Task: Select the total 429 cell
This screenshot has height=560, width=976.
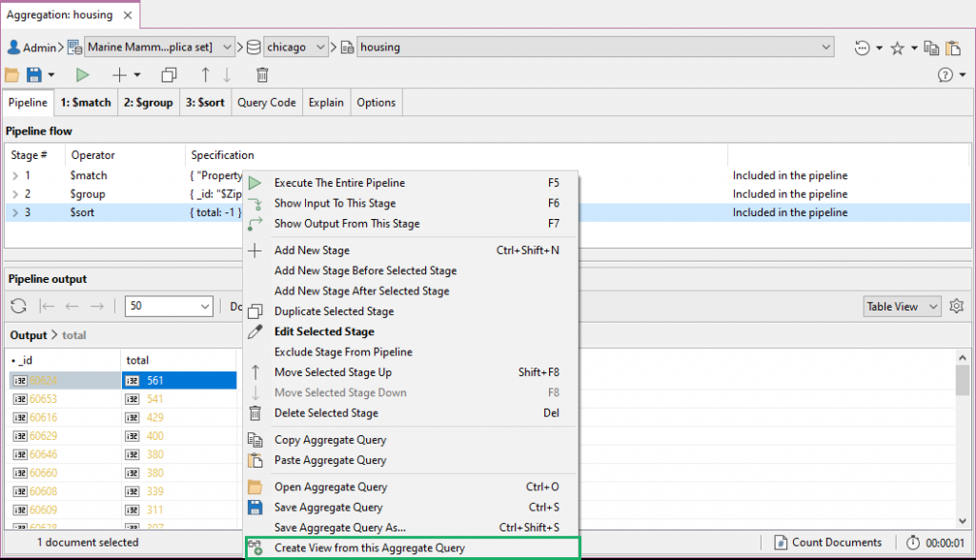Action: (179, 418)
